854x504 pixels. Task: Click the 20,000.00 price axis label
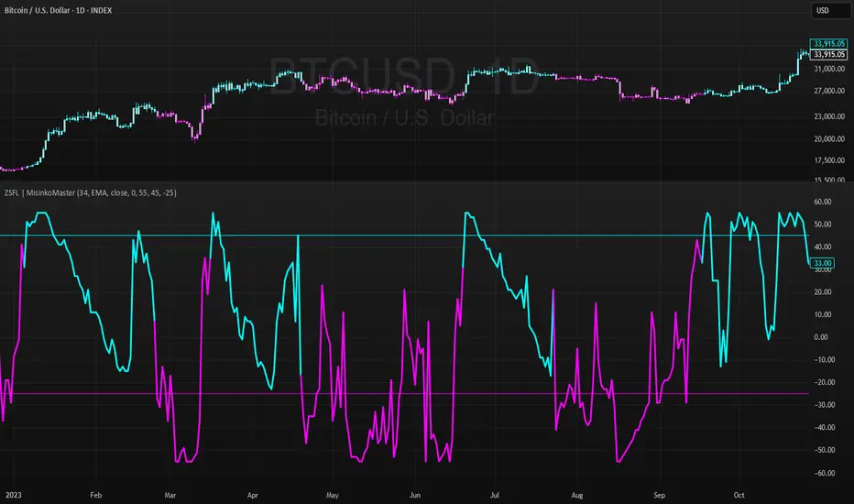pos(829,139)
